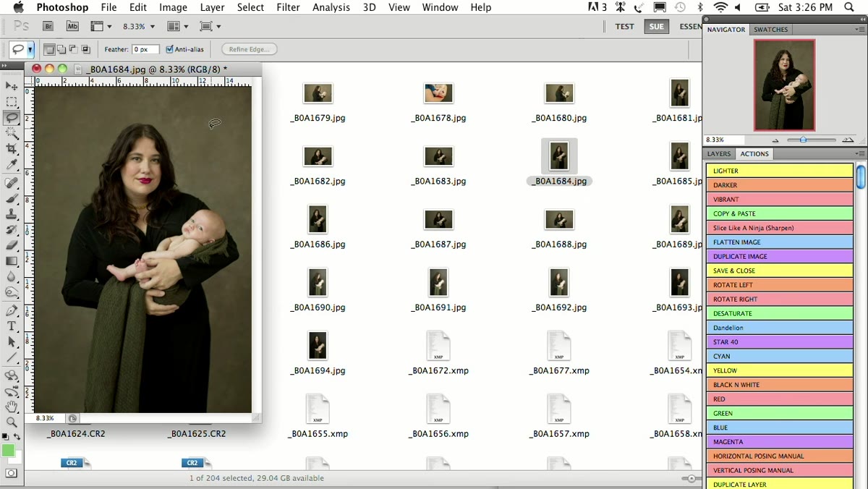Select the Blur tool
The width and height of the screenshot is (868, 489).
[12, 277]
